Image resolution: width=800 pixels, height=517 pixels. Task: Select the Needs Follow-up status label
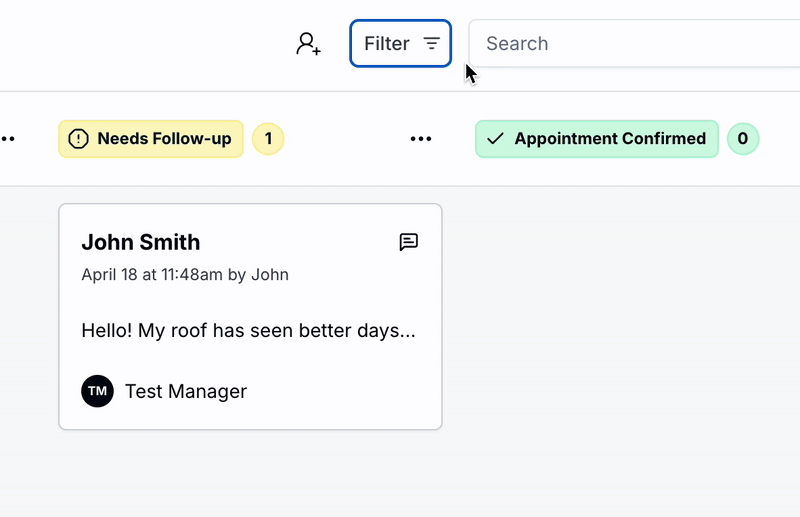pyautogui.click(x=163, y=139)
